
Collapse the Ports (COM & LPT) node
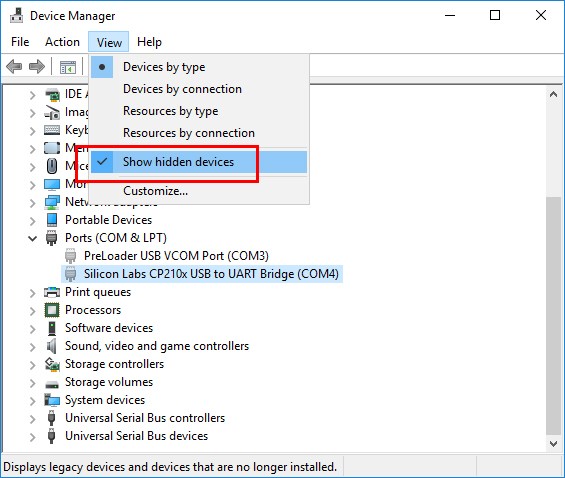coord(32,238)
